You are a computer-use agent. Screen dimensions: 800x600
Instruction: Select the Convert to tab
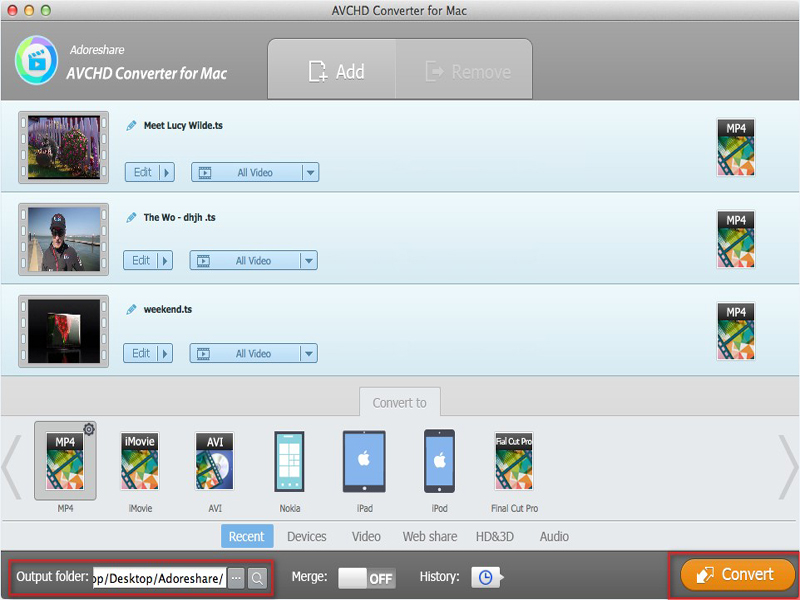pyautogui.click(x=399, y=403)
